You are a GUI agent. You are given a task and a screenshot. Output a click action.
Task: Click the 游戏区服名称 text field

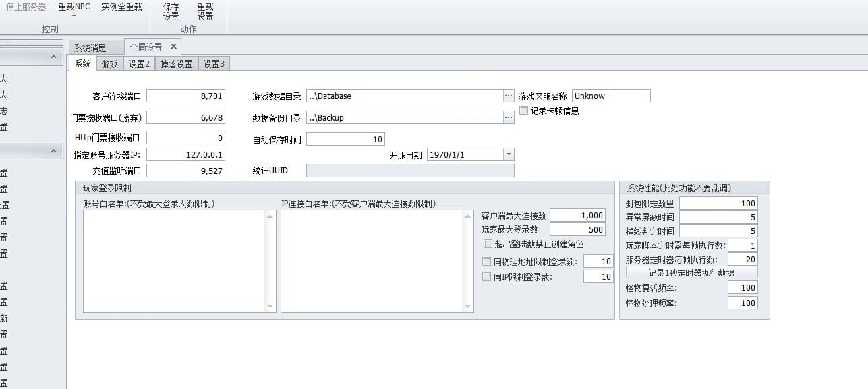610,96
